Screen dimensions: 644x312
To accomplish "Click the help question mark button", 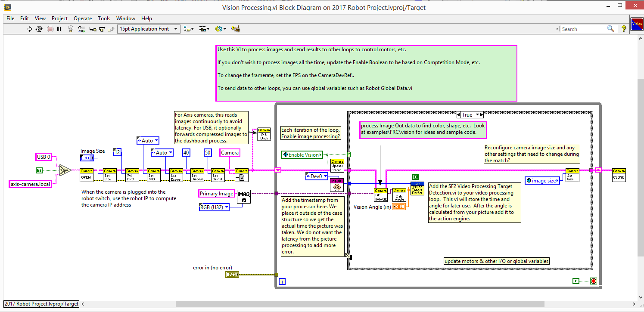I will coord(623,29).
